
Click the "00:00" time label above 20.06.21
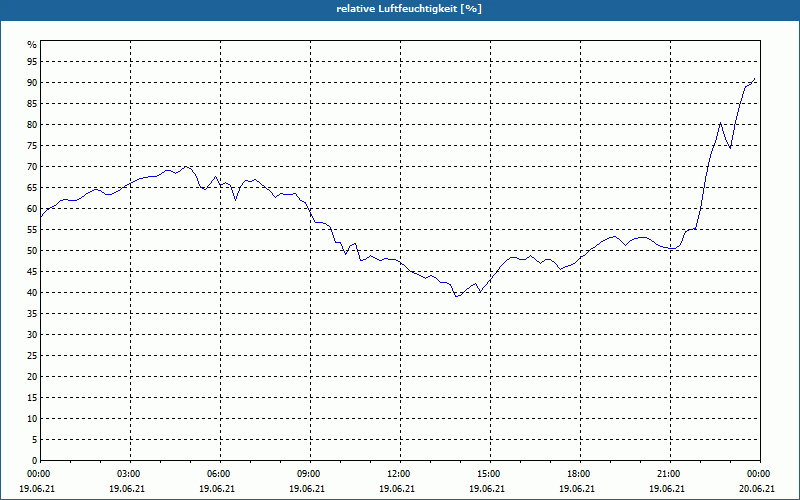(760, 474)
